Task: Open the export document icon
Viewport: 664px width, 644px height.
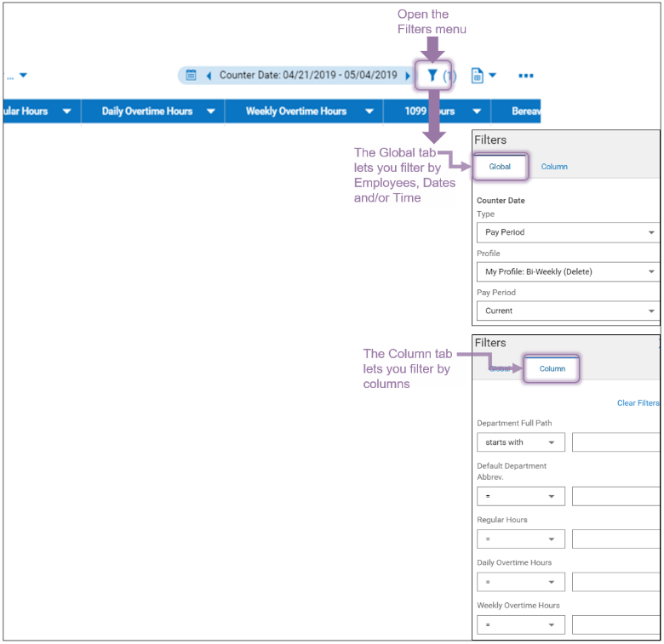Action: pos(478,76)
